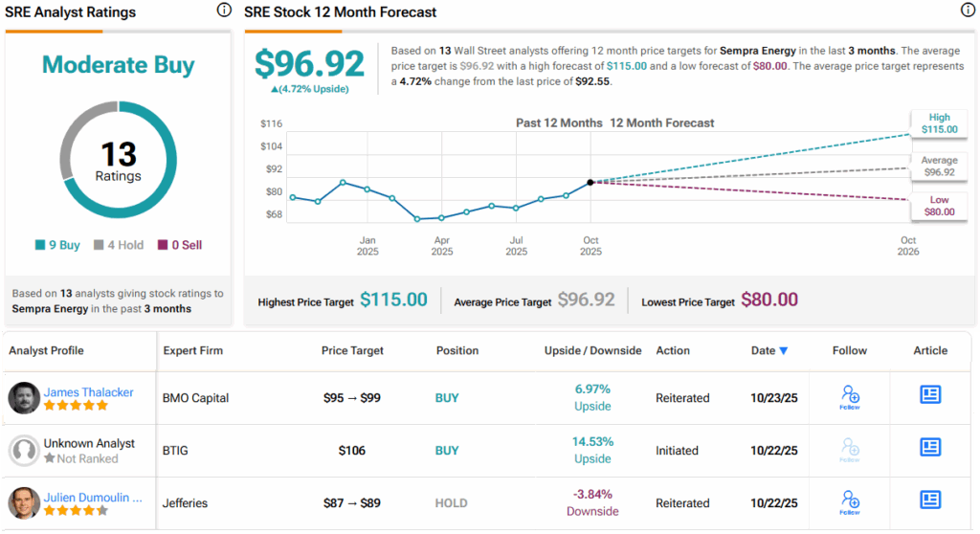Image resolution: width=980 pixels, height=534 pixels.
Task: Click info icon beside SRE Analyst Ratings
Action: (x=224, y=11)
